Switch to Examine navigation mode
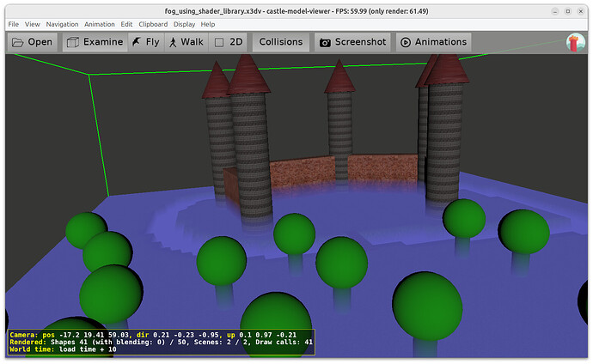593x364 pixels. pos(95,42)
